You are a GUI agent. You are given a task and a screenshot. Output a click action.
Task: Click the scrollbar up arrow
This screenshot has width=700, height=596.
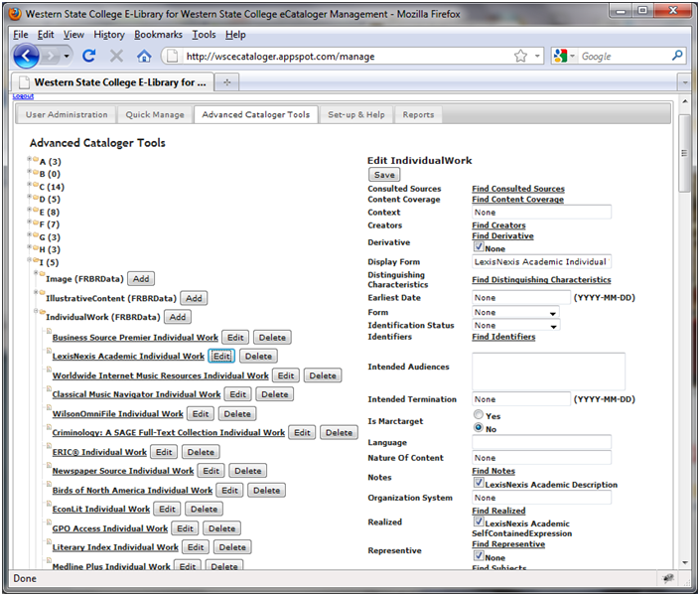684,101
